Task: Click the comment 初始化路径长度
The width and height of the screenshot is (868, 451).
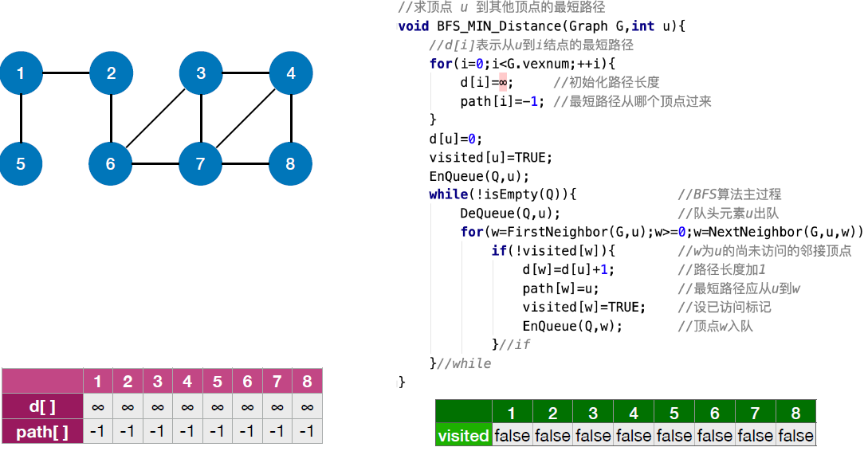Action: pyautogui.click(x=607, y=82)
